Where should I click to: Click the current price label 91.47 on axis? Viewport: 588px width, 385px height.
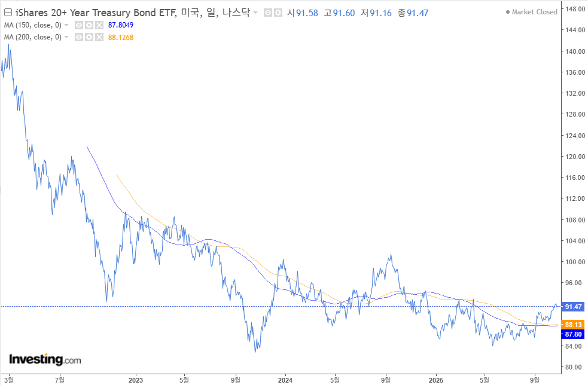coord(572,307)
